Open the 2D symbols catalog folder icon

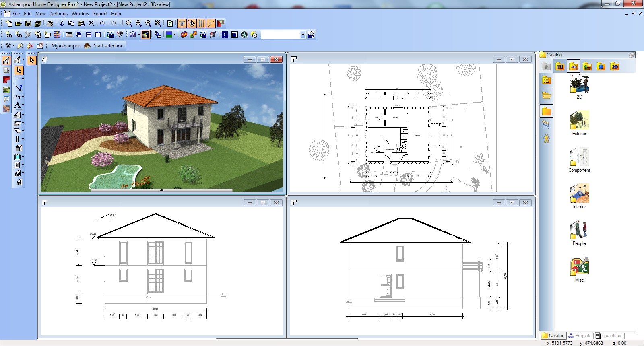tap(615, 67)
